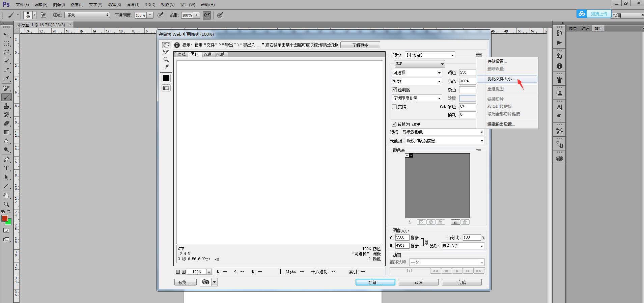The image size is (644, 303).
Task: Click the 存储... button
Action: [x=375, y=282]
